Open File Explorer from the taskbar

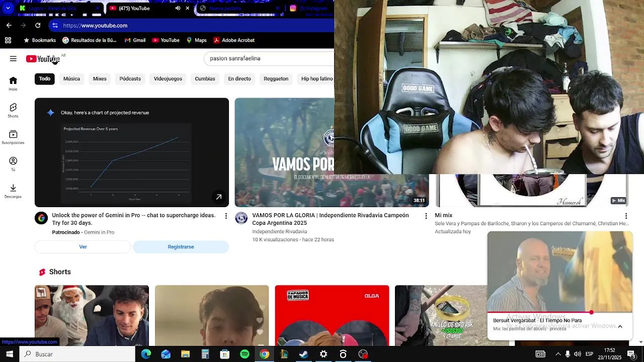[x=185, y=354]
